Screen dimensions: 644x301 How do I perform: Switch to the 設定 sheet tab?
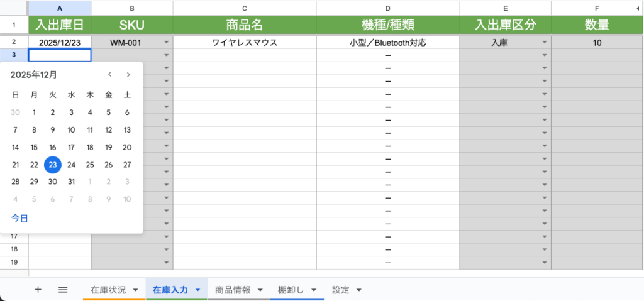click(341, 290)
